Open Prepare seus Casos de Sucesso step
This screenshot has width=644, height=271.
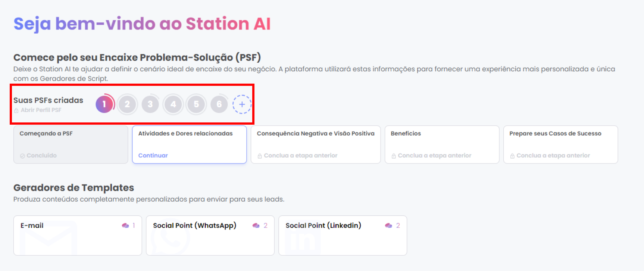pos(561,144)
